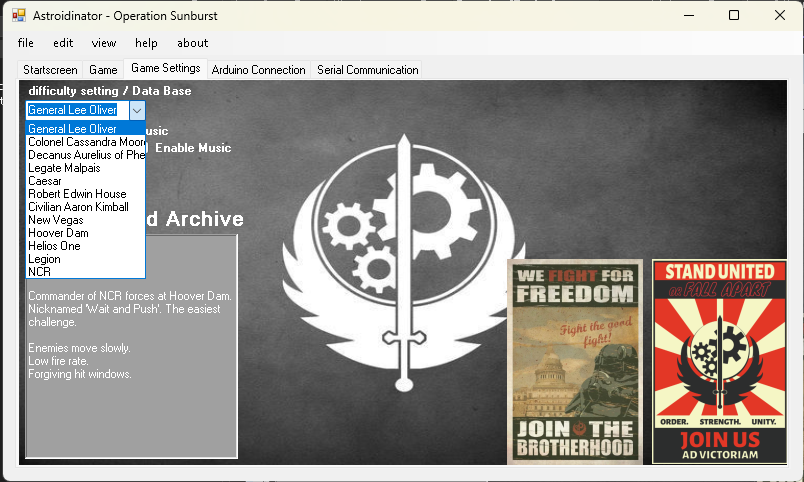Collapse the difficulty dropdown arrow
This screenshot has width=804, height=482.
tap(137, 110)
